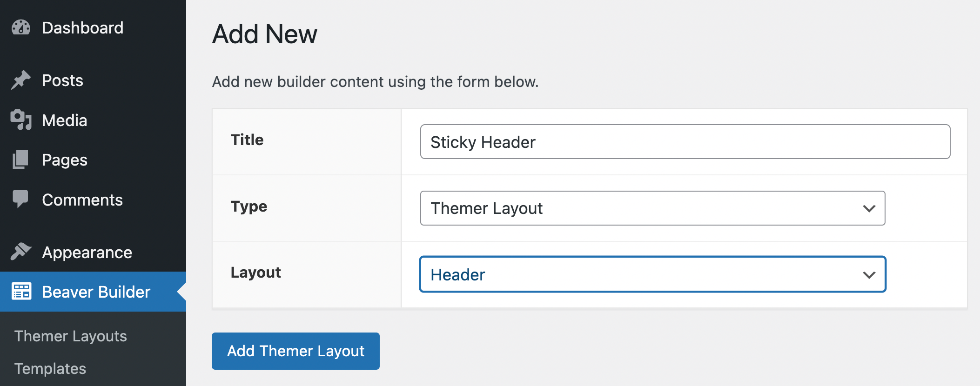The height and width of the screenshot is (386, 980).
Task: Click the Appearance paintbrush icon
Action: (x=21, y=252)
